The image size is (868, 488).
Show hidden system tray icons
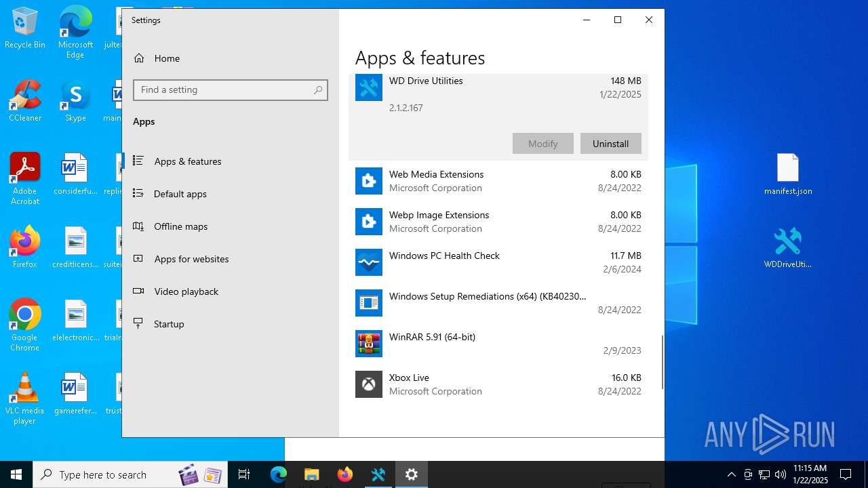click(x=731, y=474)
